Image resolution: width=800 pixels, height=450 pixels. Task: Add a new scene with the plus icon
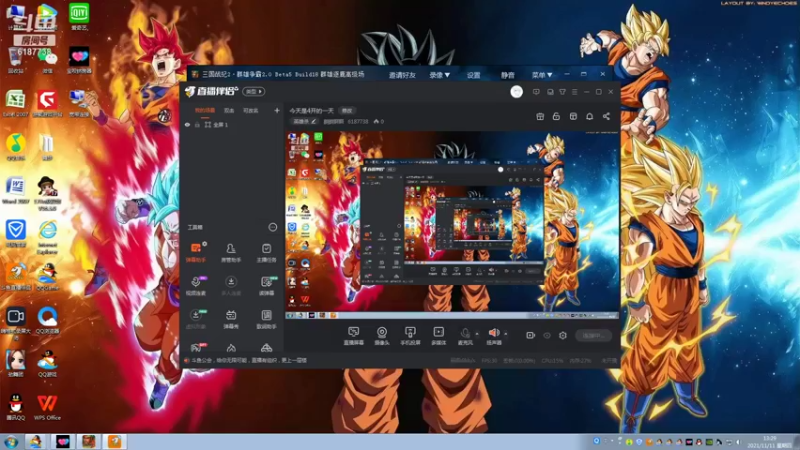[277, 110]
